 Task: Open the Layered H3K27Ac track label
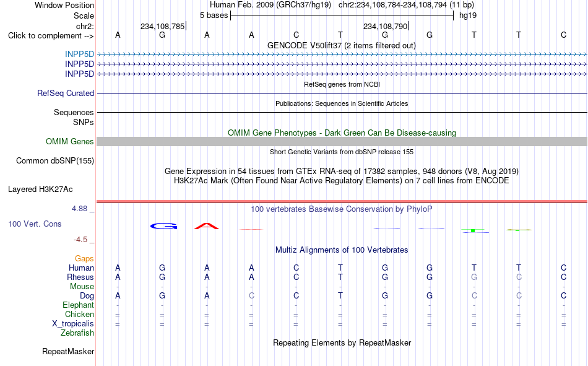tap(40, 190)
